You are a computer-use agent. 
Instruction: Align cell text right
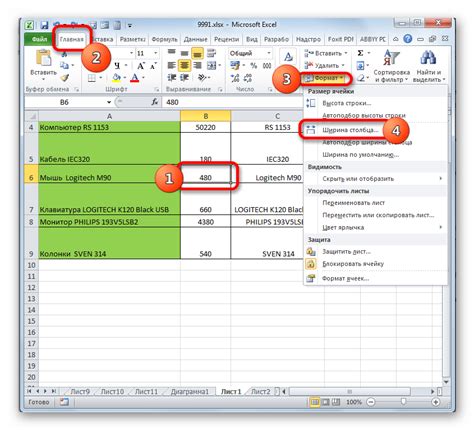[x=197, y=65]
